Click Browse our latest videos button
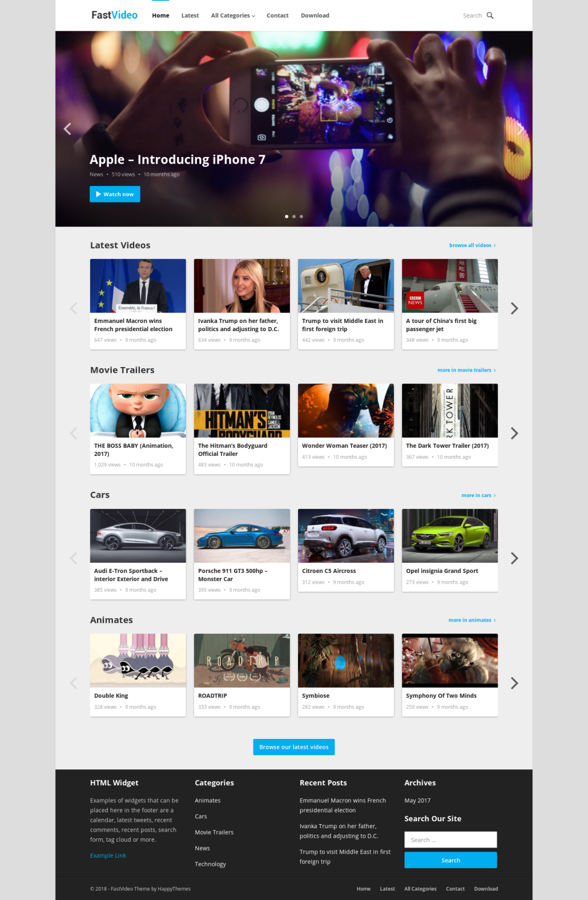The image size is (588, 900). tap(293, 746)
